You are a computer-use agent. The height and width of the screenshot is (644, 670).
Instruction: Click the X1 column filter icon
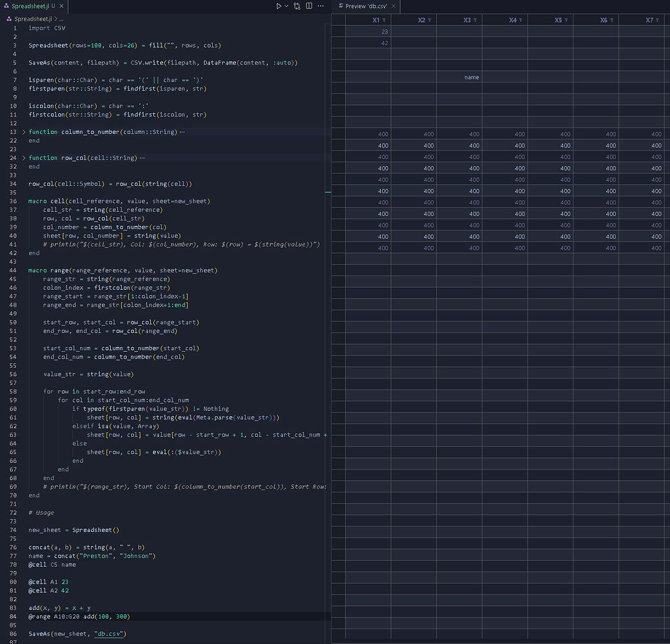pyautogui.click(x=384, y=21)
